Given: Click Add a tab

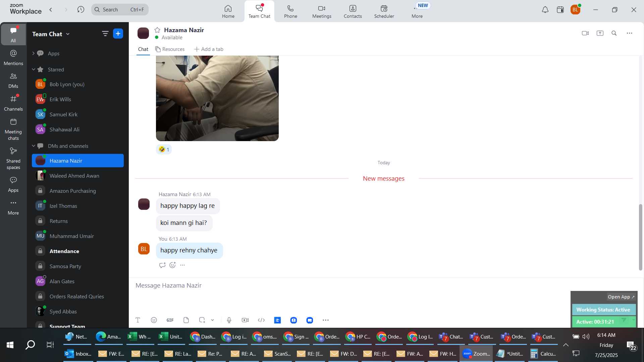Looking at the screenshot, I should click(209, 49).
